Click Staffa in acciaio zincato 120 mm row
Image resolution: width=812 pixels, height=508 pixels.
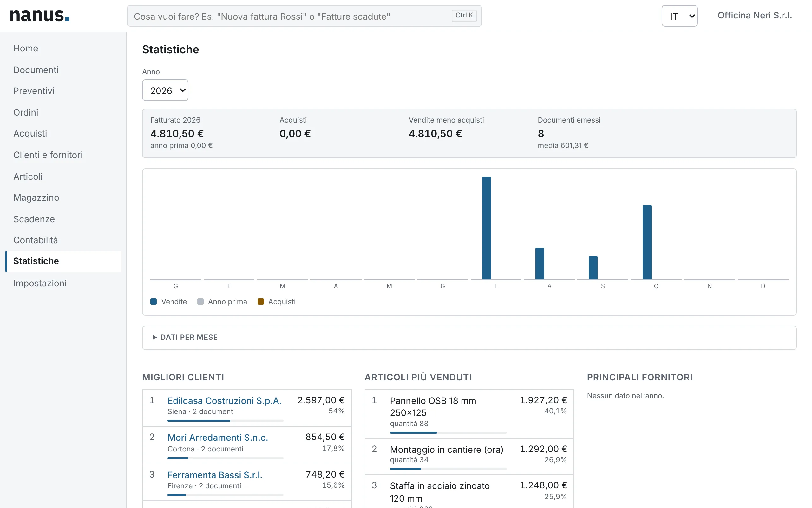[469, 491]
